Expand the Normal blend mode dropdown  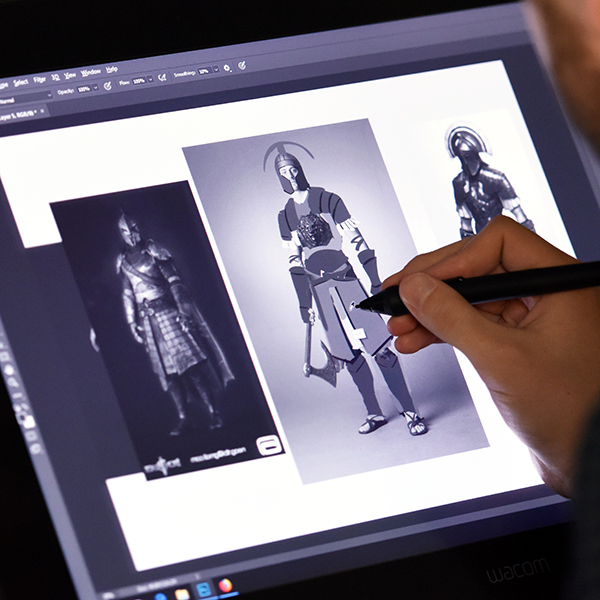click(25, 96)
